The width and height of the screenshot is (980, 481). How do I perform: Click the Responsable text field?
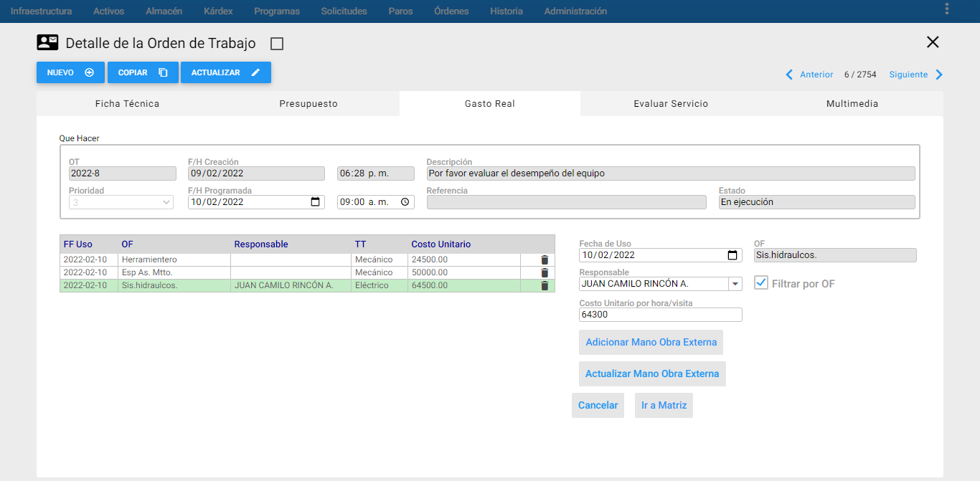pos(654,284)
